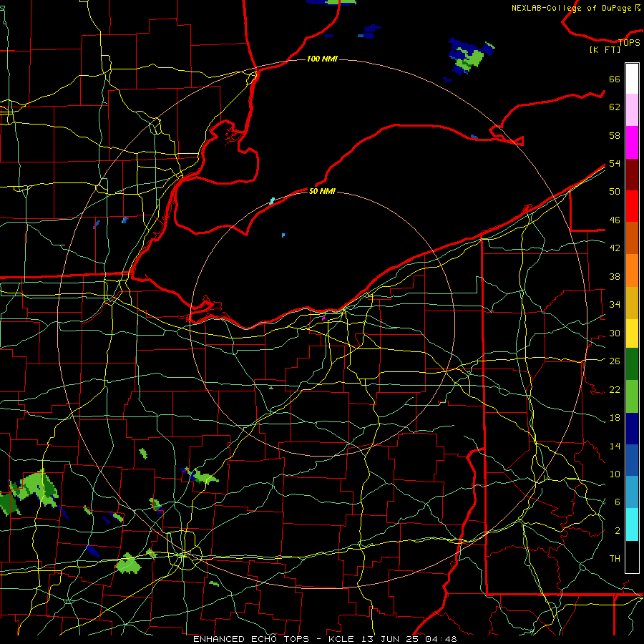Viewport: 644px width, 644px height.
Task: Click the dark red 54 kft legend swatch
Action: [632, 174]
